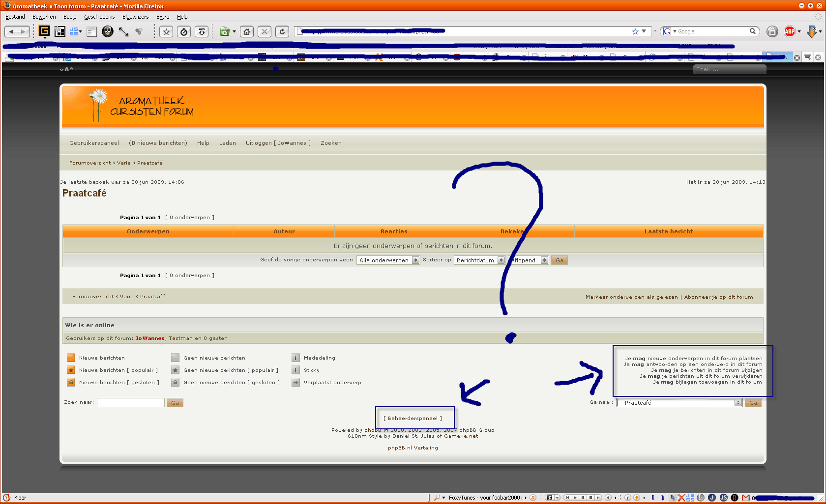Click Abonneer je op dit forum
Image resolution: width=826 pixels, height=504 pixels.
(x=718, y=297)
